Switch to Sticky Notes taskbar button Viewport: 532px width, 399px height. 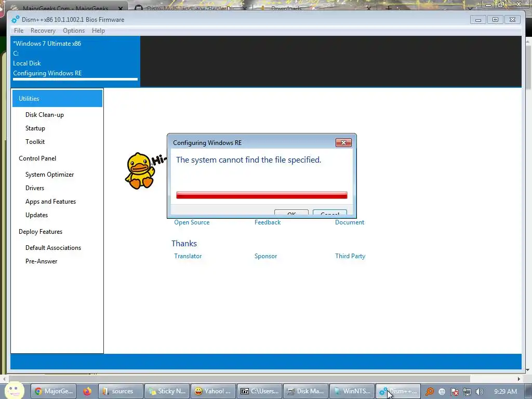point(167,391)
